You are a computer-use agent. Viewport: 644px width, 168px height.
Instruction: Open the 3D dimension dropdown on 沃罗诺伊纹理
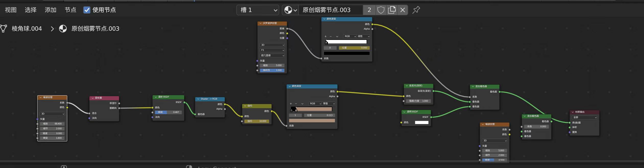click(272, 45)
